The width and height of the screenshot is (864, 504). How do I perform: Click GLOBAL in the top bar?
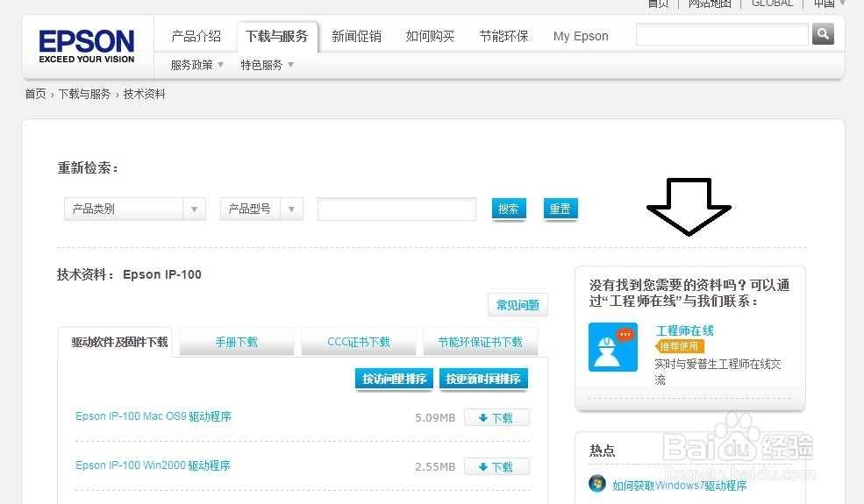(772, 4)
